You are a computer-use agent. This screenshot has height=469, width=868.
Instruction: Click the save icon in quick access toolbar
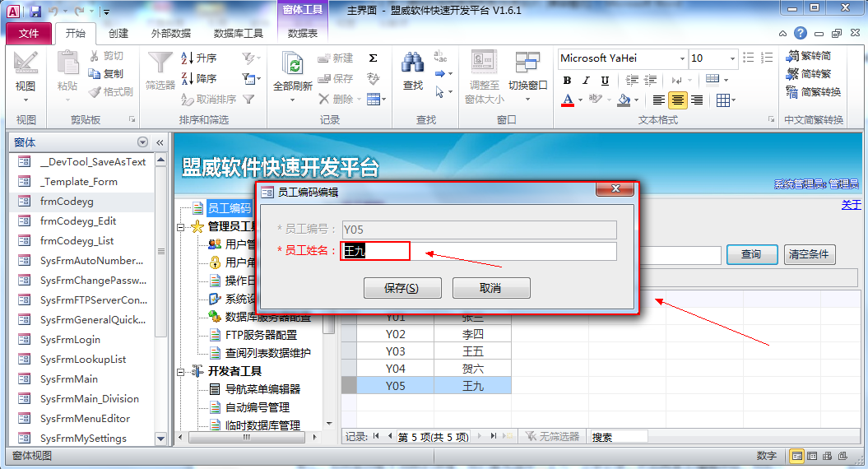point(35,11)
